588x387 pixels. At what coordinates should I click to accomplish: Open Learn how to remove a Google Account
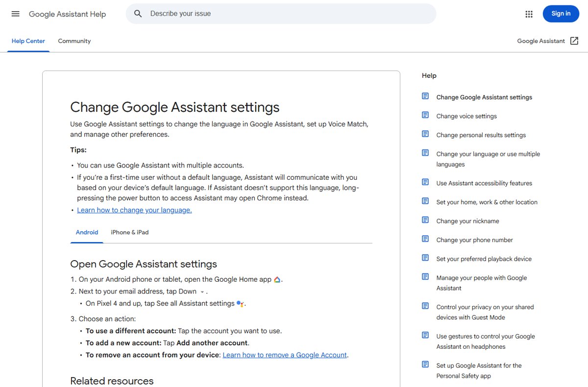(285, 355)
